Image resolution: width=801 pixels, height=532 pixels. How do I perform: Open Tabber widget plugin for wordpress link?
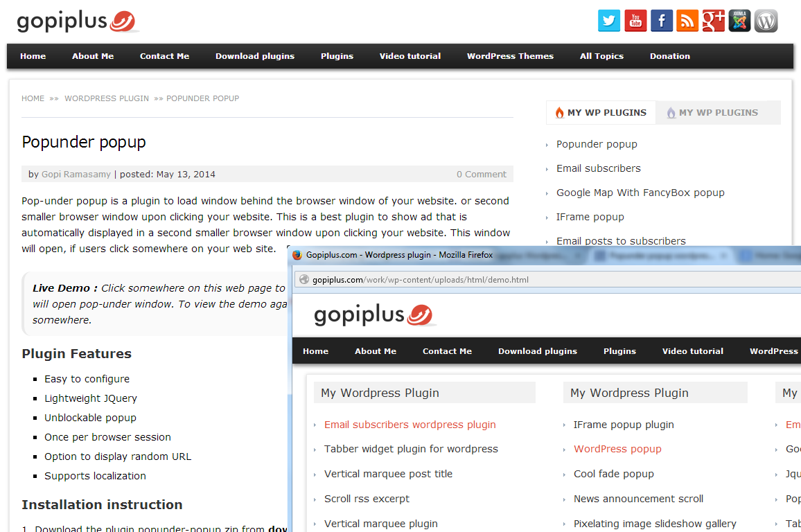411,449
